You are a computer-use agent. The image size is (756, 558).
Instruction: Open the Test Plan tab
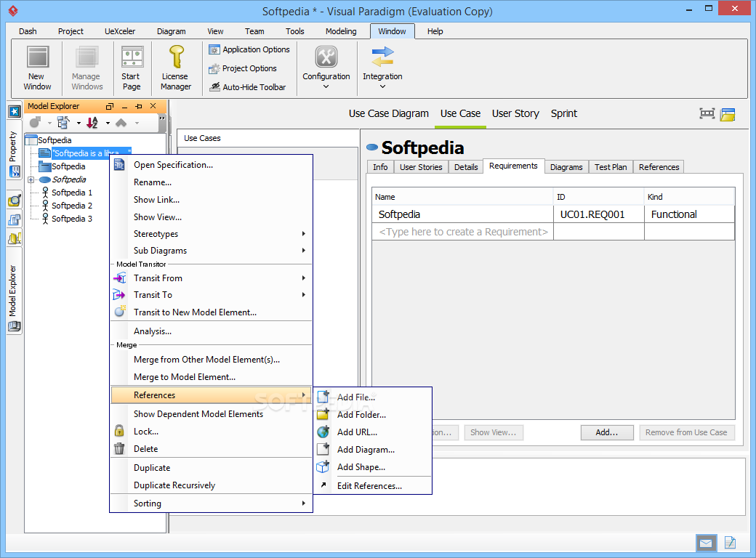(x=611, y=167)
